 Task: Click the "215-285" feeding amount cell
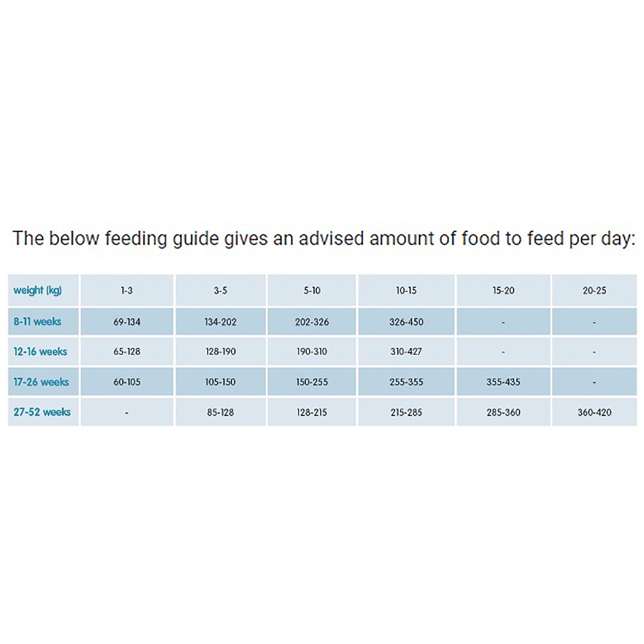pos(406,413)
